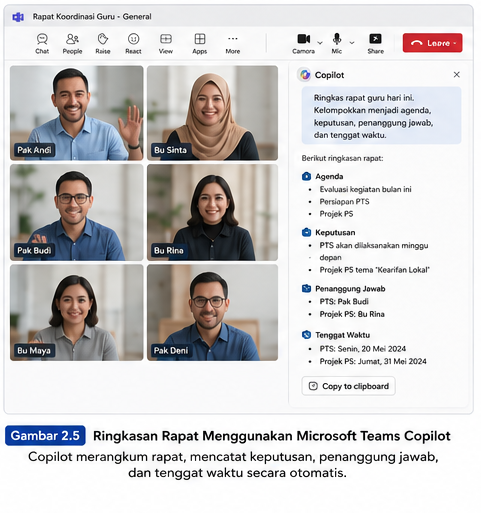Viewport: 481px width, 513px height.
Task: Click the Copilot logo icon
Action: [305, 75]
